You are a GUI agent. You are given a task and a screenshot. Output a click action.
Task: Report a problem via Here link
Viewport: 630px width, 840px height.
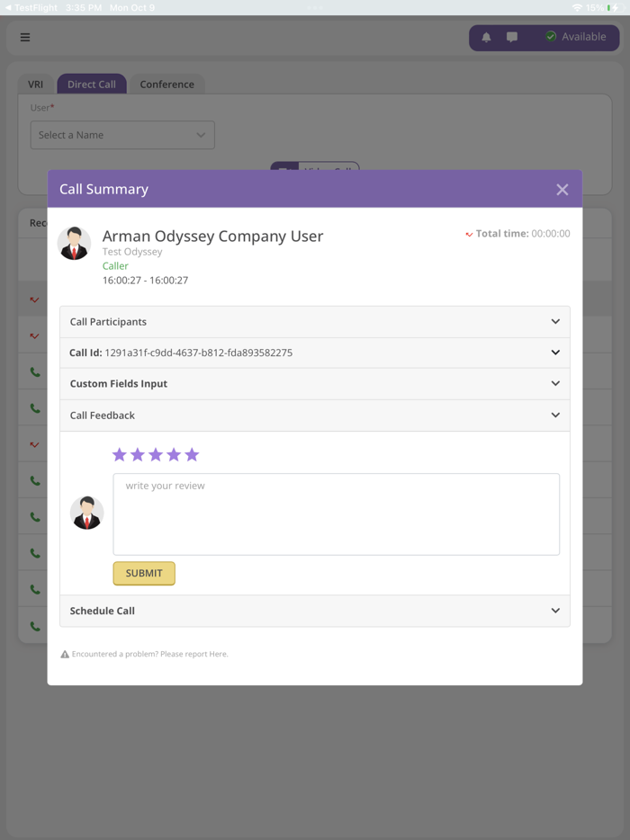(x=218, y=654)
